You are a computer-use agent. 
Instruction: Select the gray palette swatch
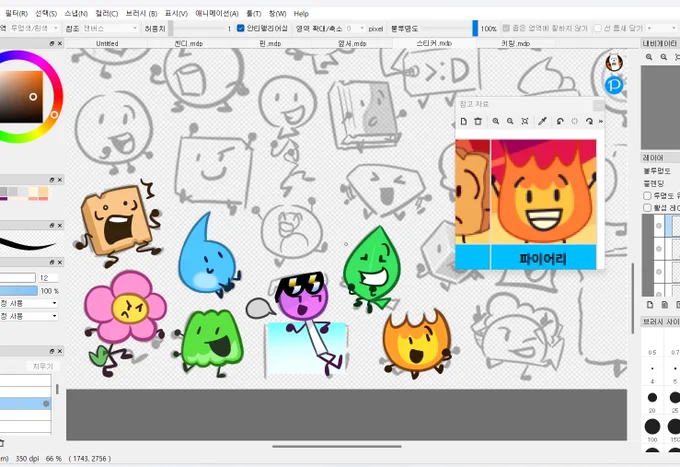pos(3,191)
